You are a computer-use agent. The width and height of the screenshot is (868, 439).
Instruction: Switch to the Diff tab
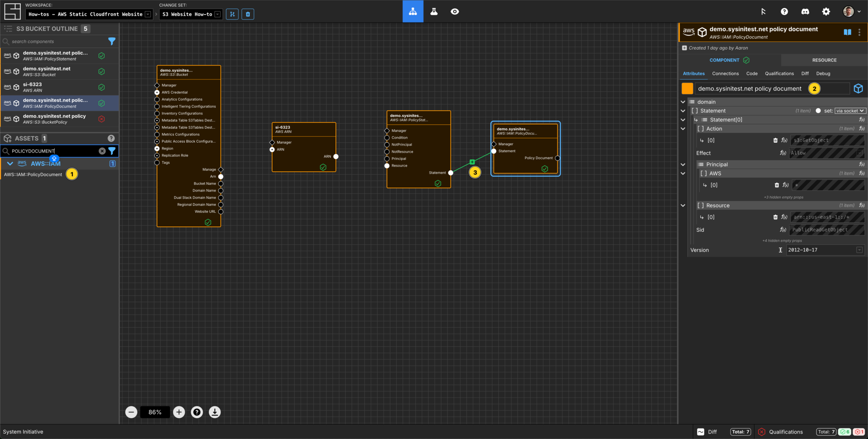tap(805, 74)
